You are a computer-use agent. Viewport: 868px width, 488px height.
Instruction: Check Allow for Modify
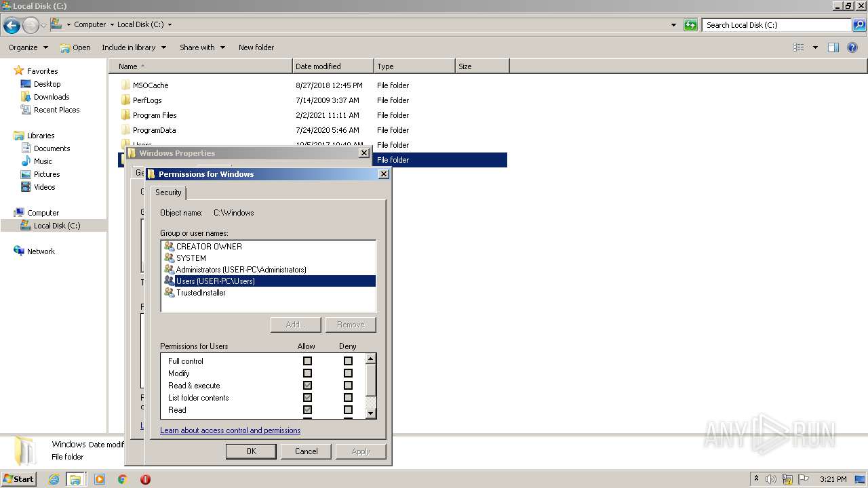click(307, 373)
